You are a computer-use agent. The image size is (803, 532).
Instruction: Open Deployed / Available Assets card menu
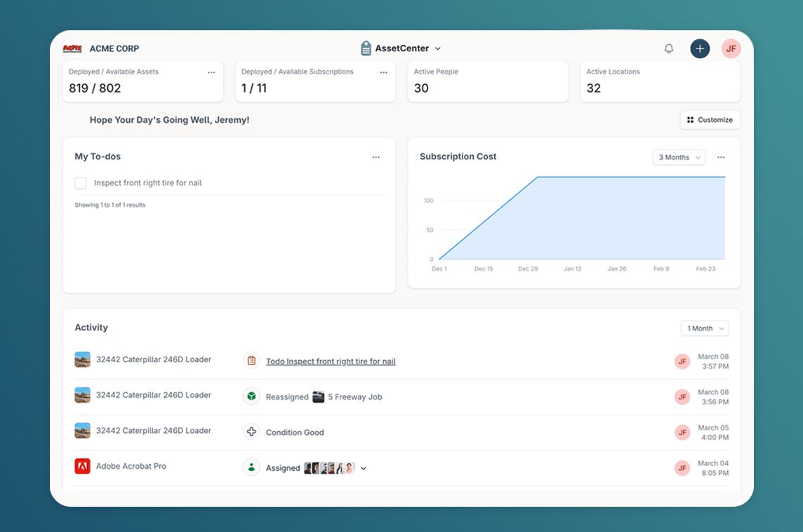point(211,72)
